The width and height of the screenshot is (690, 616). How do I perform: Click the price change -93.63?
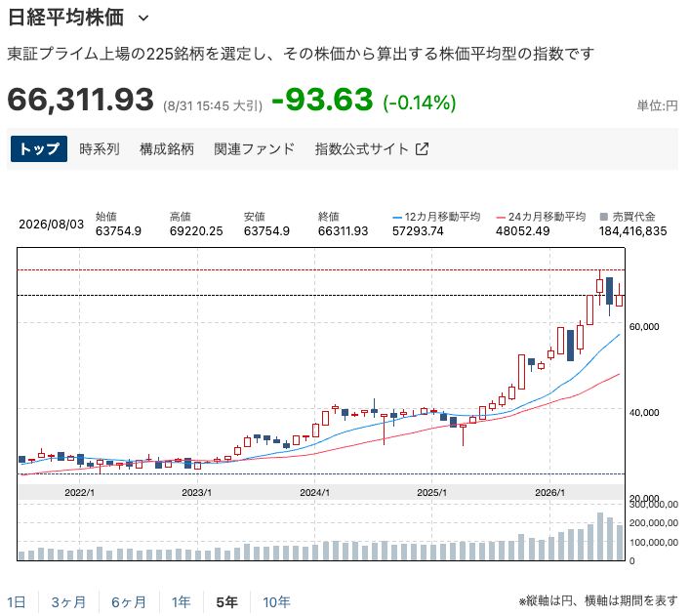323,99
